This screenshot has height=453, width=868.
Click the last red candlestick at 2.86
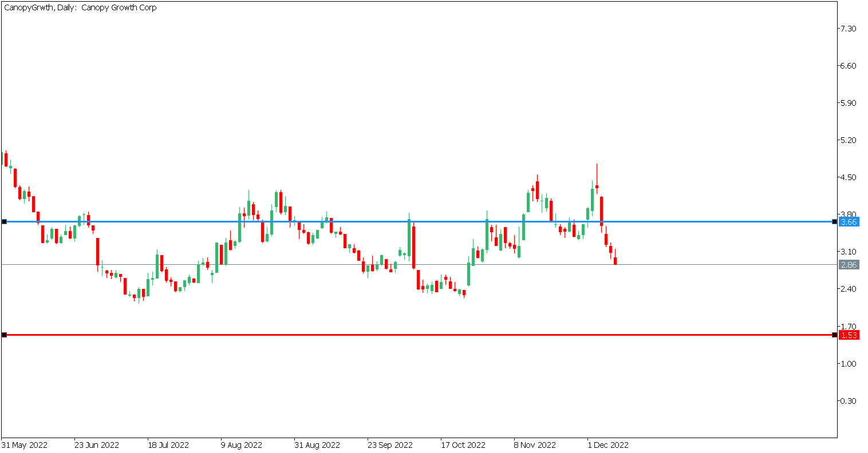click(x=616, y=261)
